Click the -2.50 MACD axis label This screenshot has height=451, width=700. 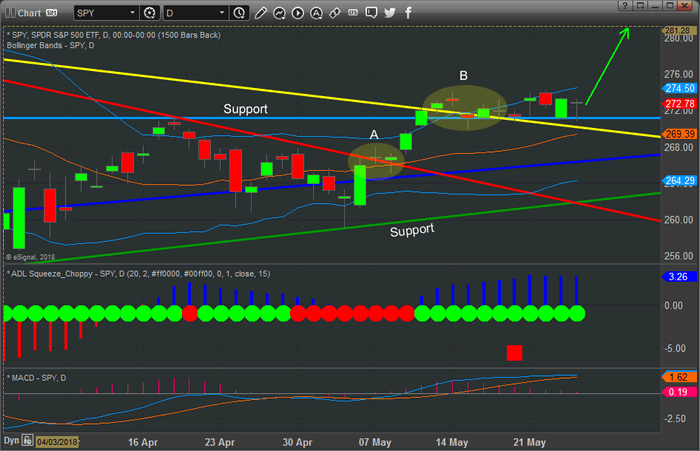tap(675, 418)
